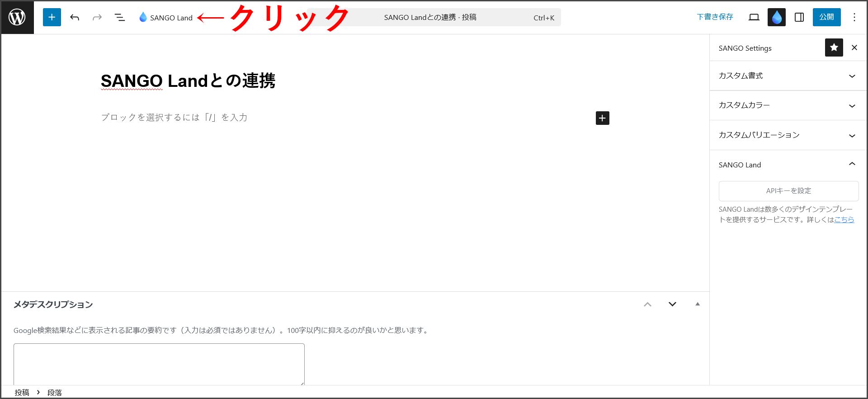
Task: Expand the カスタム書式 panel
Action: tap(788, 76)
